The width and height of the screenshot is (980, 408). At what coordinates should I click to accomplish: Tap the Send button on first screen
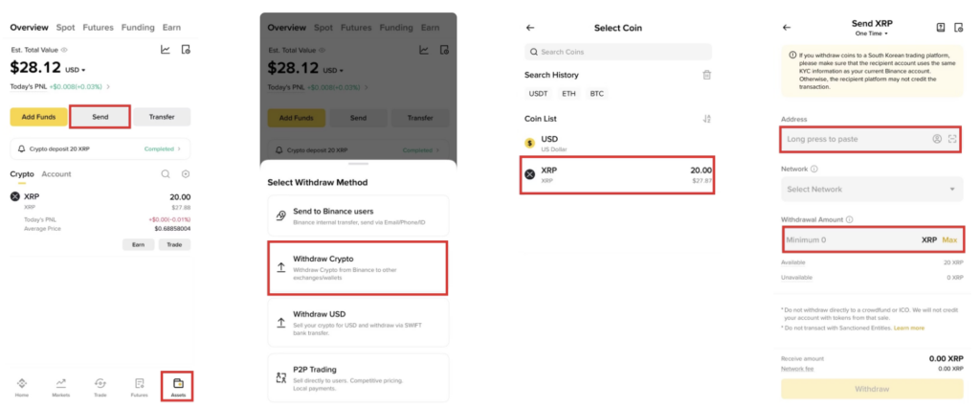(100, 117)
